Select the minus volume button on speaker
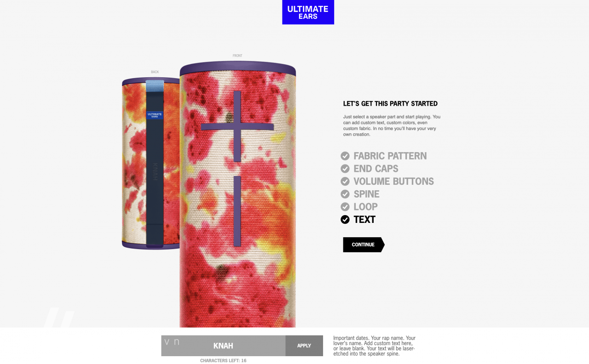This screenshot has width=589, height=364. click(x=237, y=211)
